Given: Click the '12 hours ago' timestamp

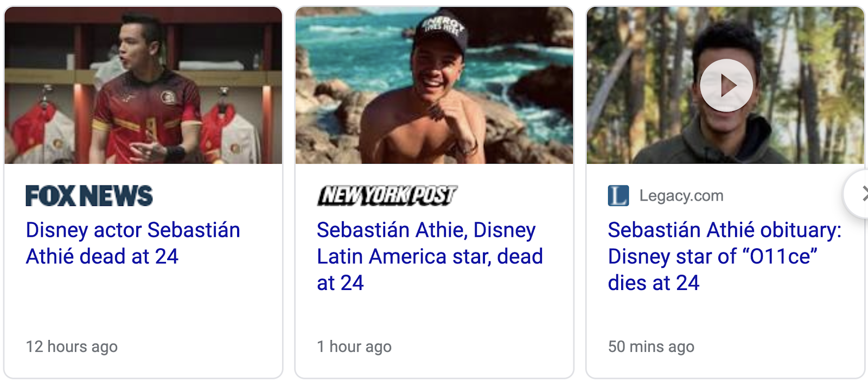Looking at the screenshot, I should (72, 346).
